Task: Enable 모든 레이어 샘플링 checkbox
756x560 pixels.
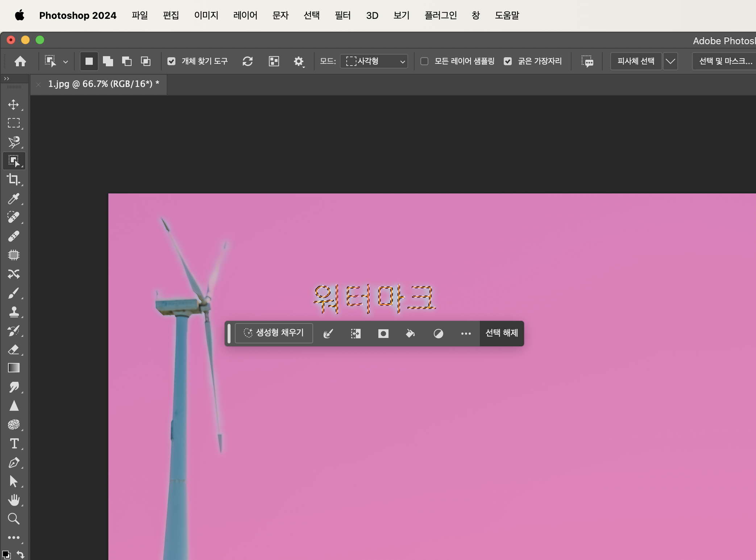Action: (x=424, y=61)
